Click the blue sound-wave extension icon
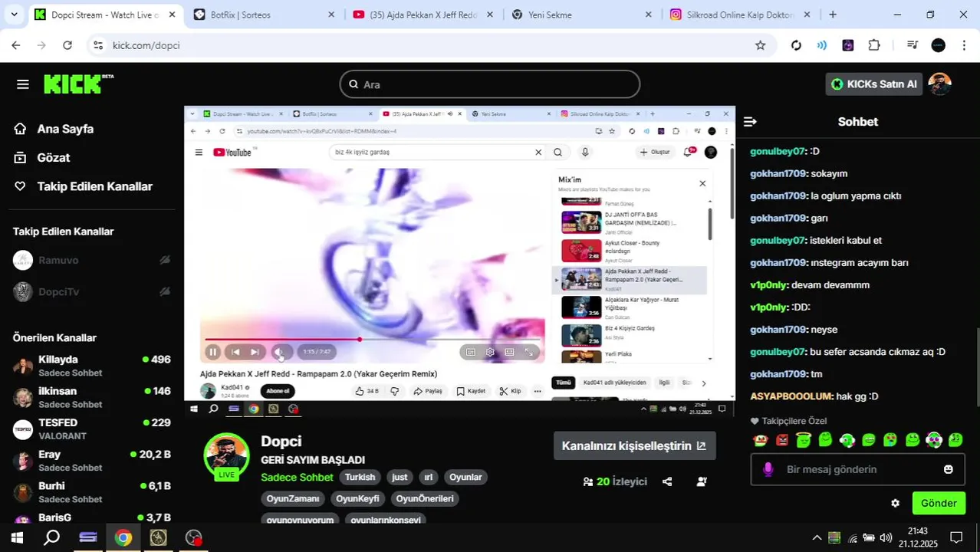The height and width of the screenshot is (552, 980). [822, 45]
